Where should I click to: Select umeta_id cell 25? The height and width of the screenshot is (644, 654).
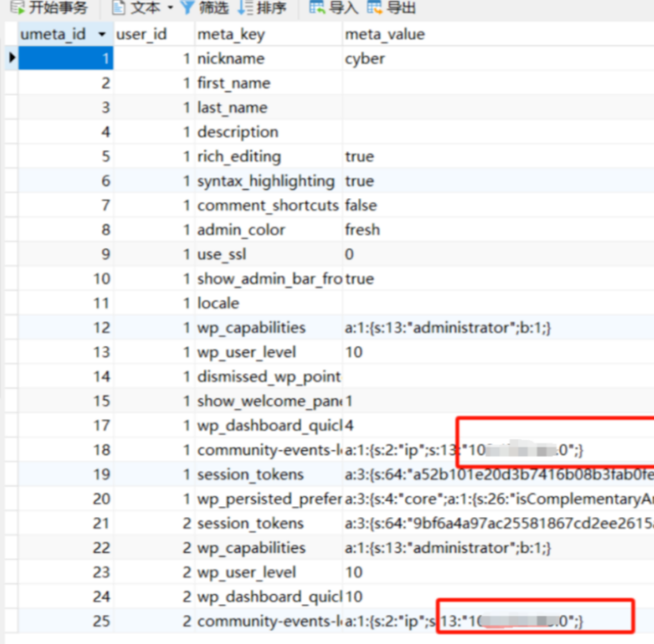65,621
